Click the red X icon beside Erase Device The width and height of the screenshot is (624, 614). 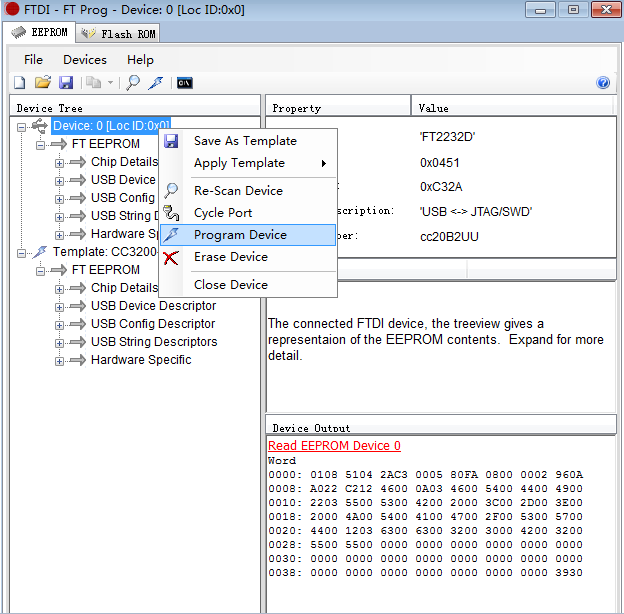pos(171,258)
